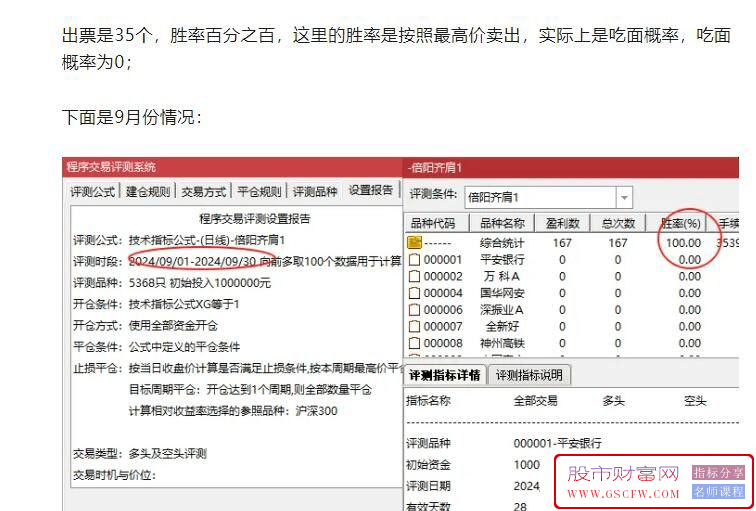The image size is (756, 511).
Task: Sort by 盈利数 column header
Action: (x=562, y=224)
